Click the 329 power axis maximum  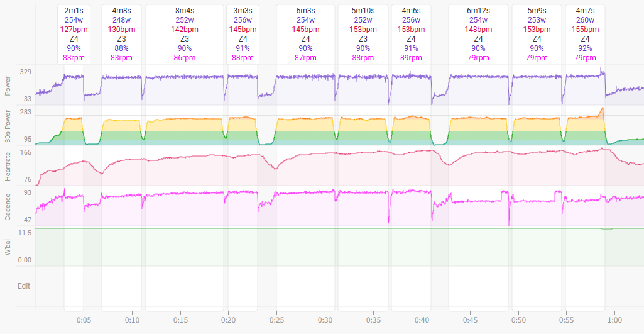click(x=26, y=72)
